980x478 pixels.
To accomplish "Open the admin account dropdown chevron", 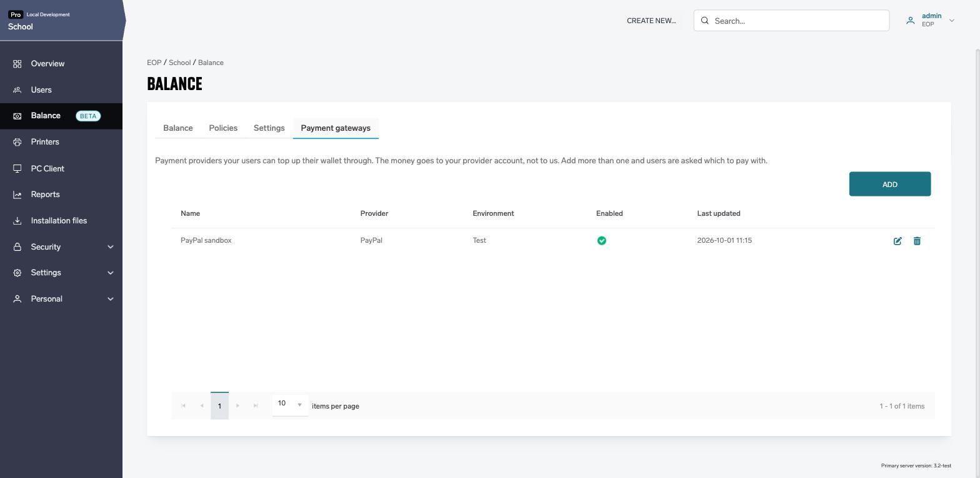I will tap(952, 21).
